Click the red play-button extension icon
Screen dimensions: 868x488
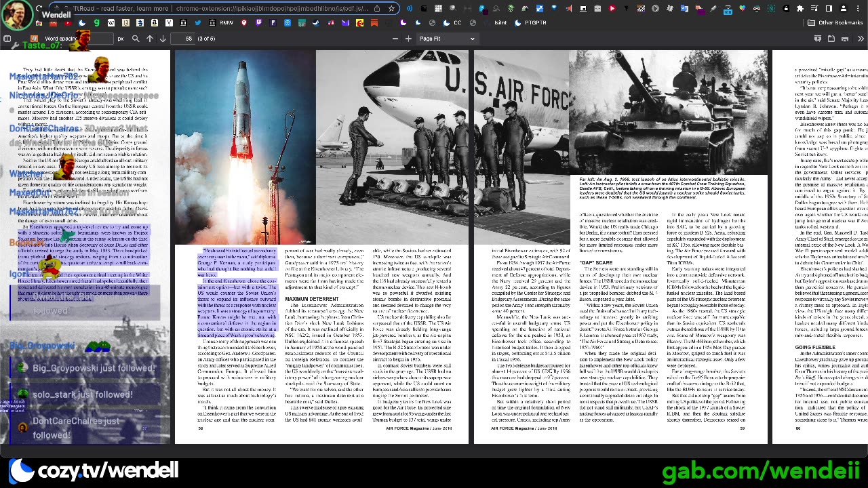pyautogui.click(x=612, y=9)
